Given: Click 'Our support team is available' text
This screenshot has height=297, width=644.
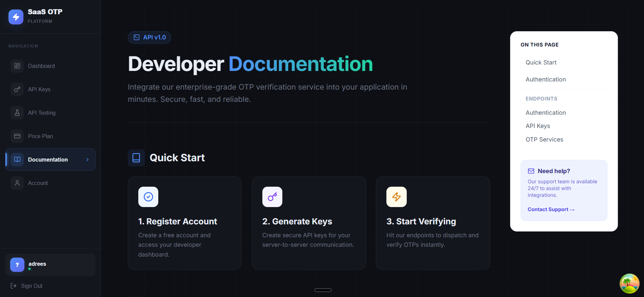Looking at the screenshot, I should click(562, 188).
